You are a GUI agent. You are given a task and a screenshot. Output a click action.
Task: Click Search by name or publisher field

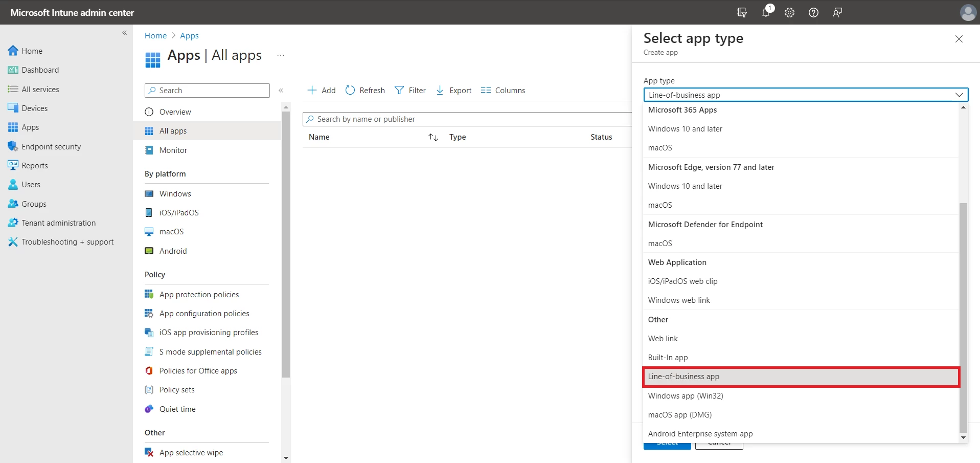pyautogui.click(x=467, y=119)
